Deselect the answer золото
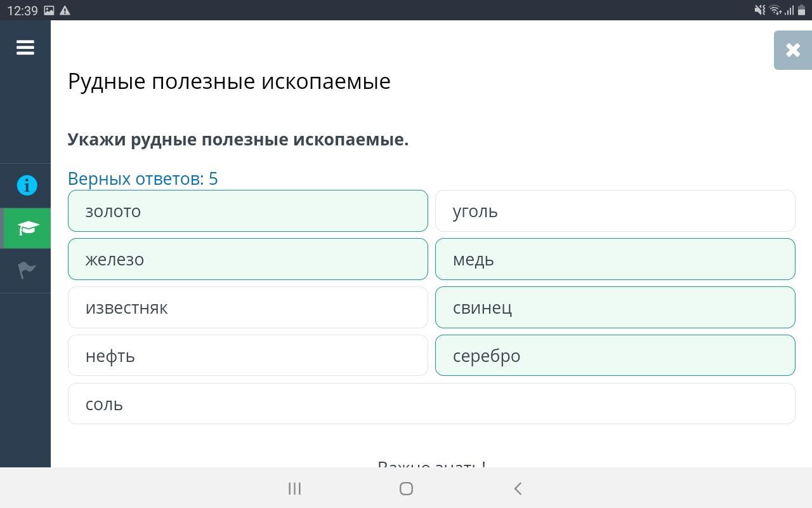The width and height of the screenshot is (812, 508). 247,211
